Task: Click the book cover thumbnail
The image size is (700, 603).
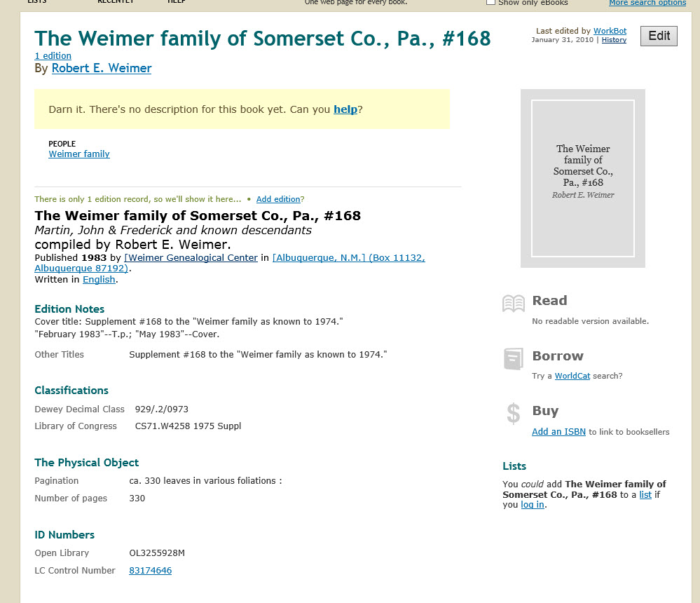Action: pos(582,177)
